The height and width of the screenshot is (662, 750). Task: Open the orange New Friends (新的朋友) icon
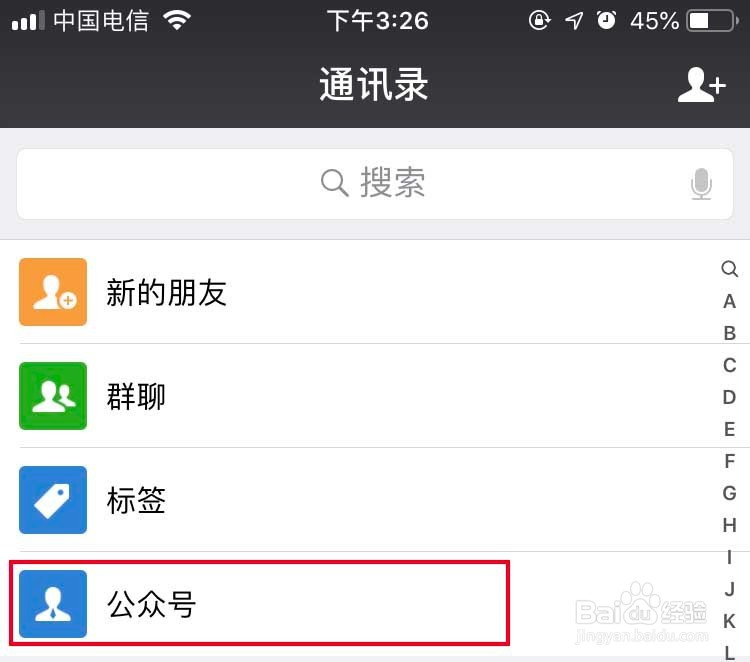[53, 292]
